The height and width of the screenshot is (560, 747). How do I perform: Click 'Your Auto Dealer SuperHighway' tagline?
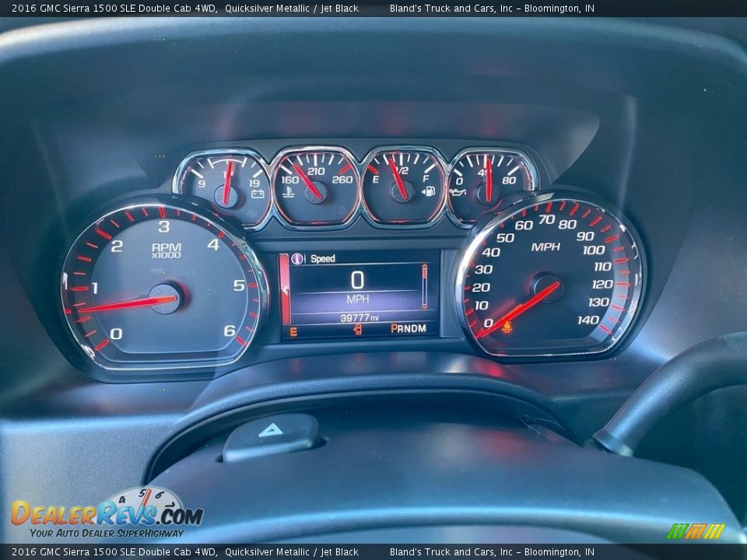pos(107,533)
